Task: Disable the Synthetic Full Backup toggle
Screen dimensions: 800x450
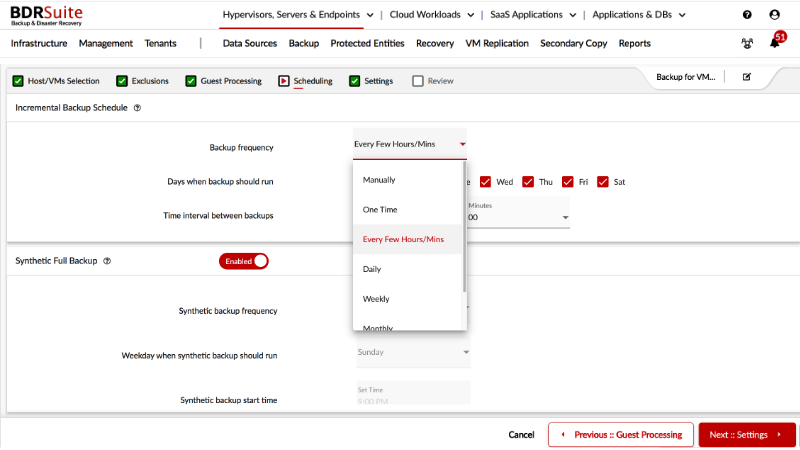Action: point(244,261)
